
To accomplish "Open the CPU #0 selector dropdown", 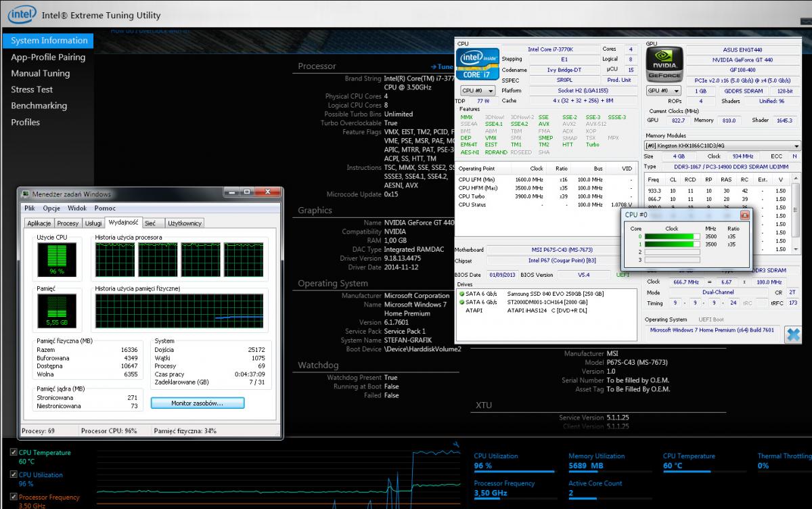I will (x=478, y=90).
